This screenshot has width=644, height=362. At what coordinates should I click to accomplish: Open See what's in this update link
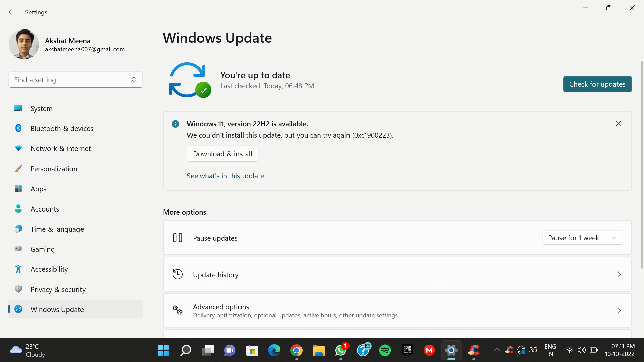tap(225, 176)
